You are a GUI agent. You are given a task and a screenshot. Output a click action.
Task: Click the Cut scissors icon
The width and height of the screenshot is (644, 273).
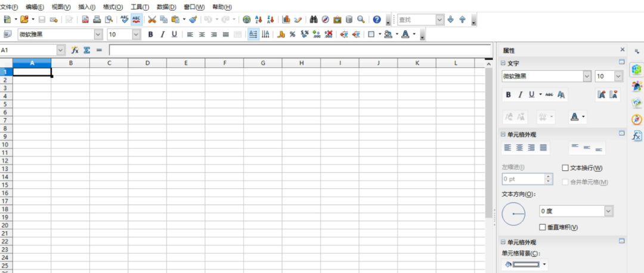coord(152,19)
